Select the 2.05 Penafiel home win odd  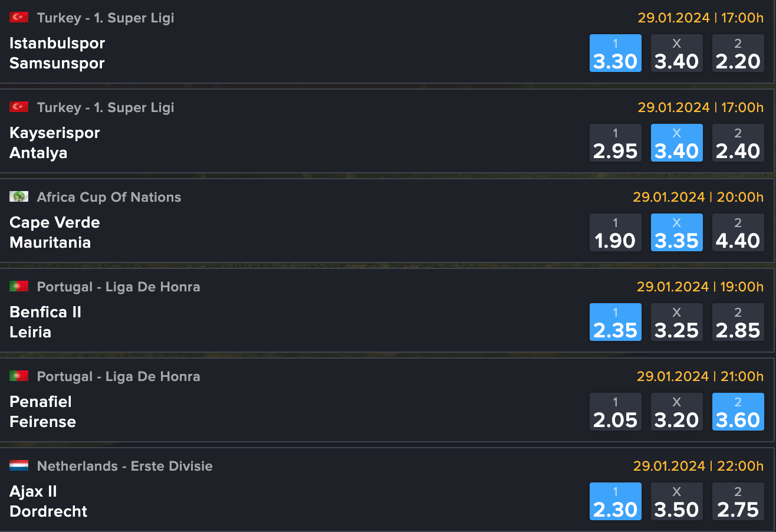[x=615, y=412]
